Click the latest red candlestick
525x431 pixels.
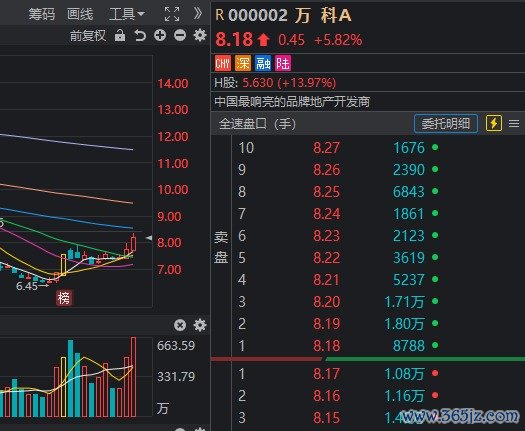[134, 243]
